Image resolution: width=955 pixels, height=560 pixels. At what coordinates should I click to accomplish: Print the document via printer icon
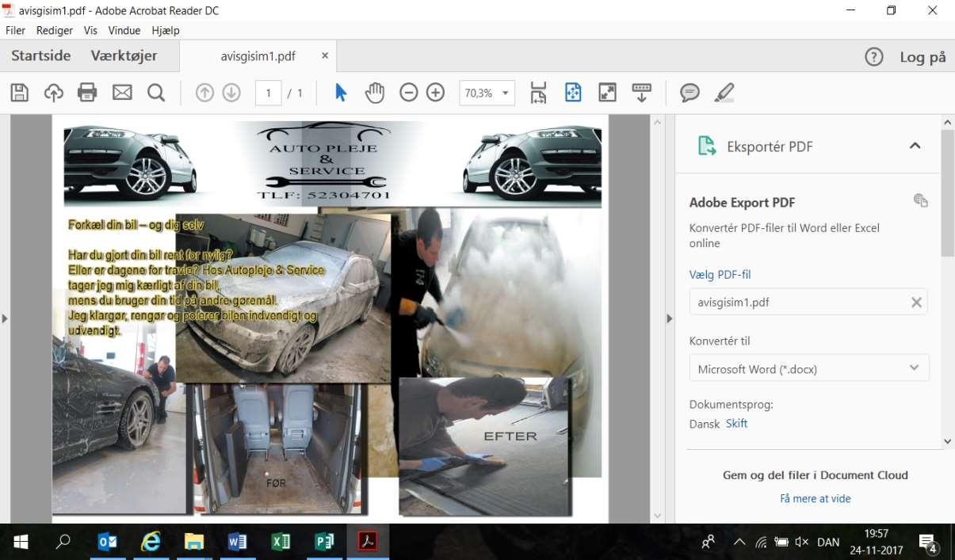tap(87, 93)
